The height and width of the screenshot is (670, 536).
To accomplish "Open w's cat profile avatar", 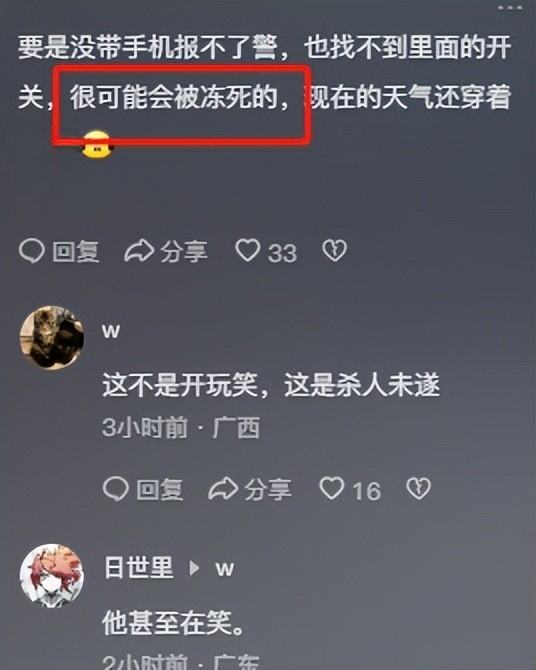I will (x=52, y=338).
